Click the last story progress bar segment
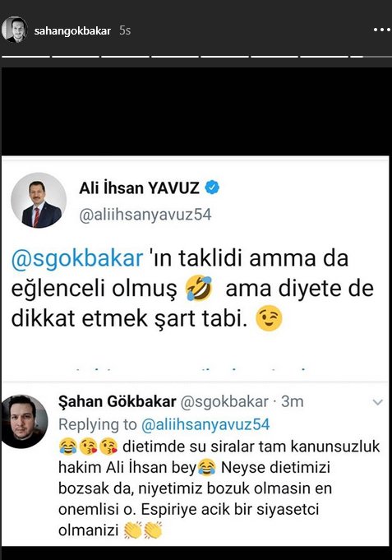This screenshot has width=392, height=560. pos(371,57)
